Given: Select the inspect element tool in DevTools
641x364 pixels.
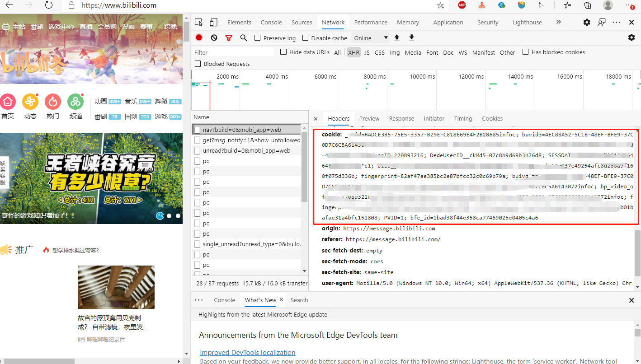Looking at the screenshot, I should tap(199, 22).
